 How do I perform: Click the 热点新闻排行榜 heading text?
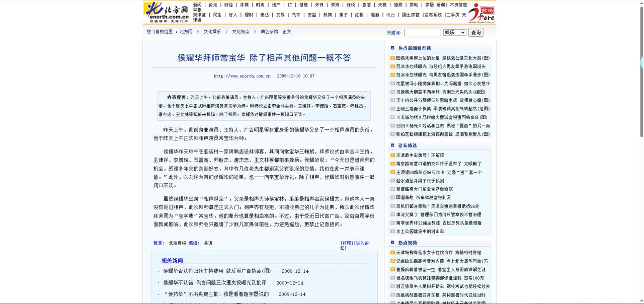[415, 48]
